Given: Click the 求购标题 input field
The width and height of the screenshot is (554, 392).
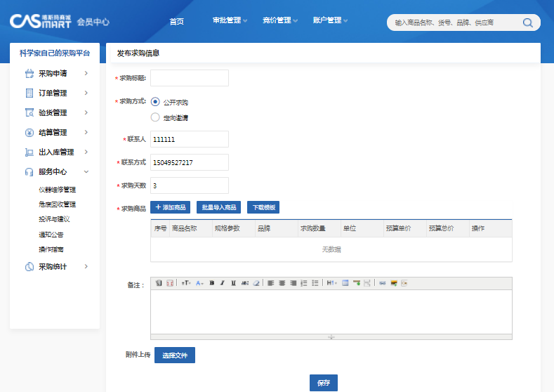Looking at the screenshot, I should [x=190, y=78].
